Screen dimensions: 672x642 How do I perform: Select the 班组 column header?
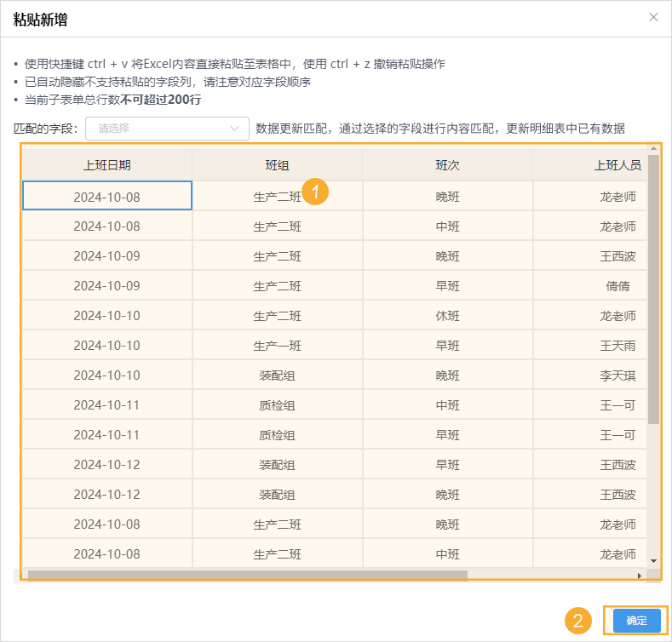[278, 165]
